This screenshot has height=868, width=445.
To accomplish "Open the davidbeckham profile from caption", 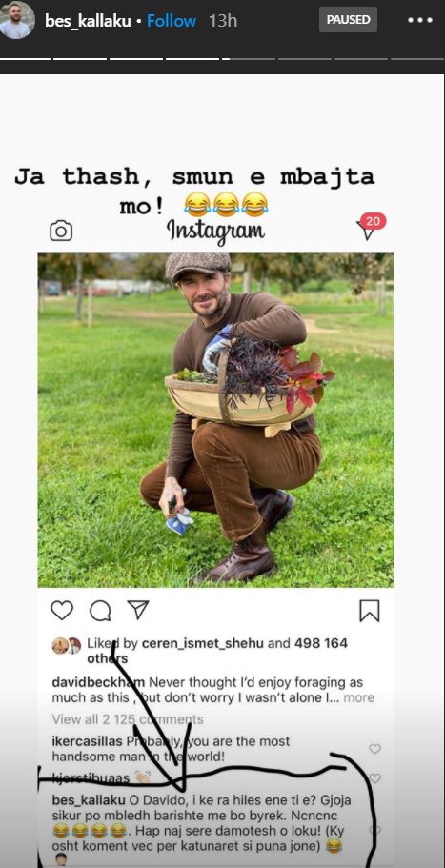I will 98,682.
